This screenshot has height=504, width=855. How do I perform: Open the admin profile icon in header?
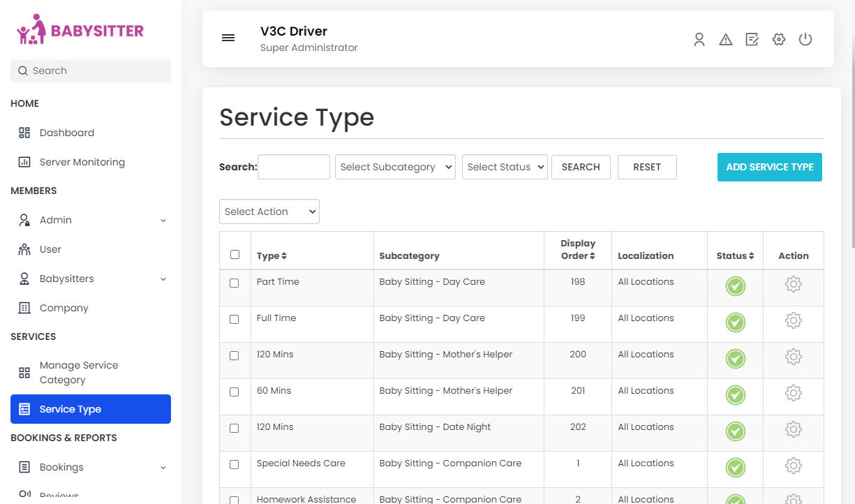coord(699,40)
